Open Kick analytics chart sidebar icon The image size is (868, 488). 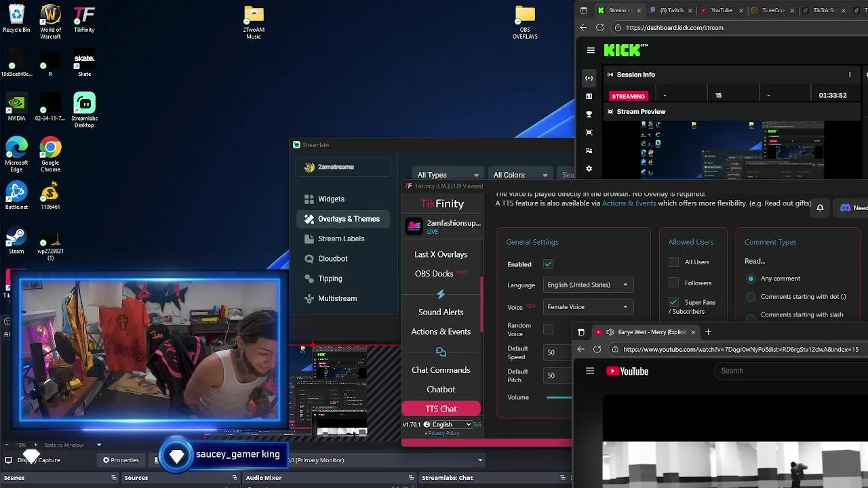[x=589, y=96]
